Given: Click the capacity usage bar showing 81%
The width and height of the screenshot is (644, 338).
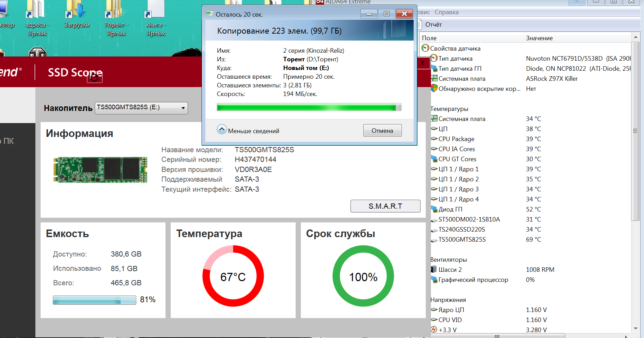Looking at the screenshot, I should (94, 300).
